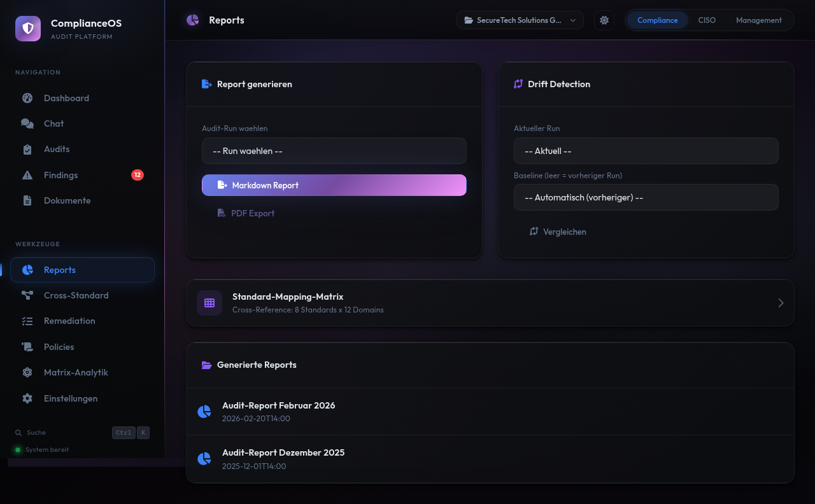Open the Audit-Run waehlen dropdown
The image size is (815, 504).
coord(334,151)
